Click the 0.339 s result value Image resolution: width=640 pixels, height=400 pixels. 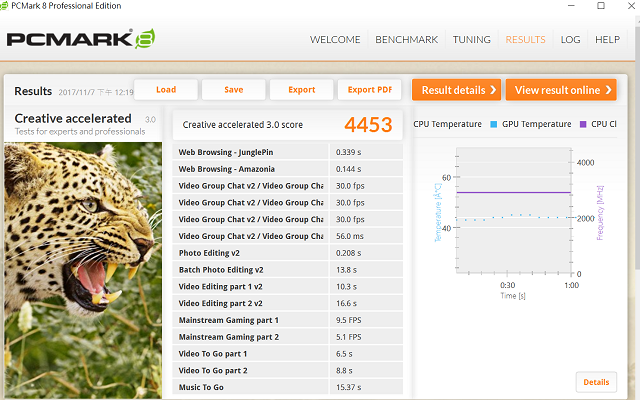348,152
